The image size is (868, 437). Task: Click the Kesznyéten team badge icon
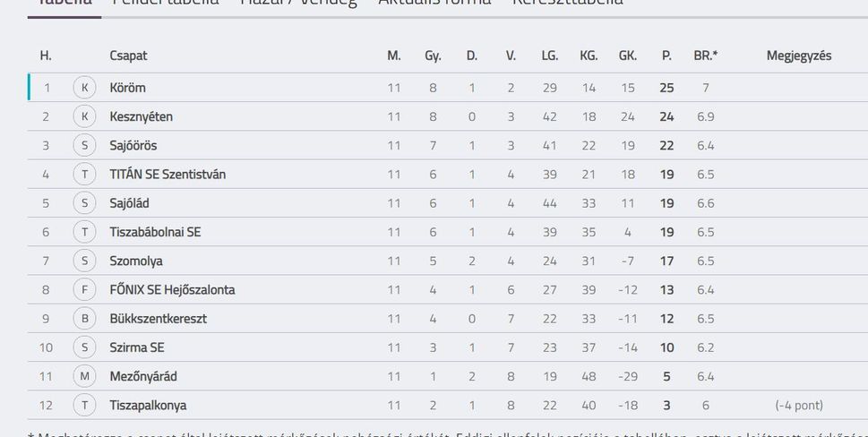point(85,116)
